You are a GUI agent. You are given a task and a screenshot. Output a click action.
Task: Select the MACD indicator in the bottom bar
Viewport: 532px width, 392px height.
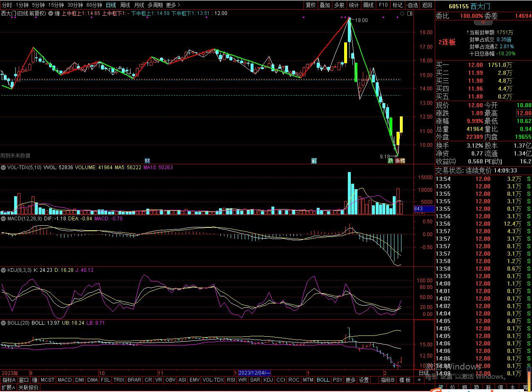[64, 380]
